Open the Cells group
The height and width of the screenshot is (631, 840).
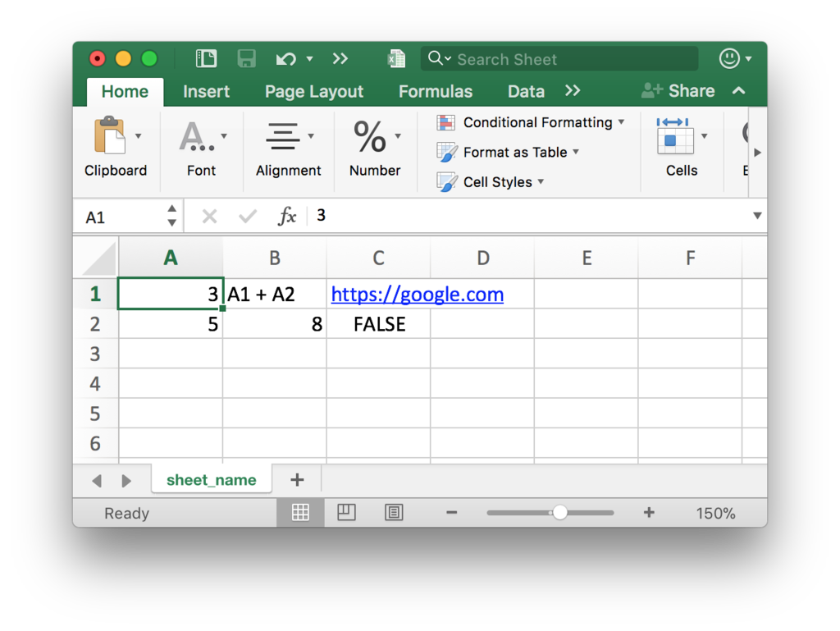[682, 148]
